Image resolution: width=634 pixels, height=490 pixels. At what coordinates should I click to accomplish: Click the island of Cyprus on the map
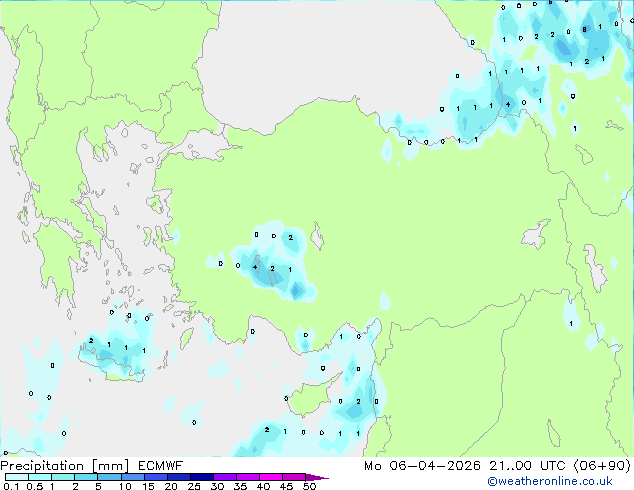pos(311,397)
